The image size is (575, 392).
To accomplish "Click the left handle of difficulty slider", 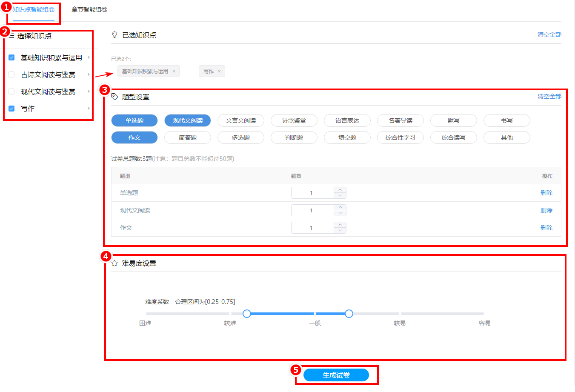I will point(247,314).
